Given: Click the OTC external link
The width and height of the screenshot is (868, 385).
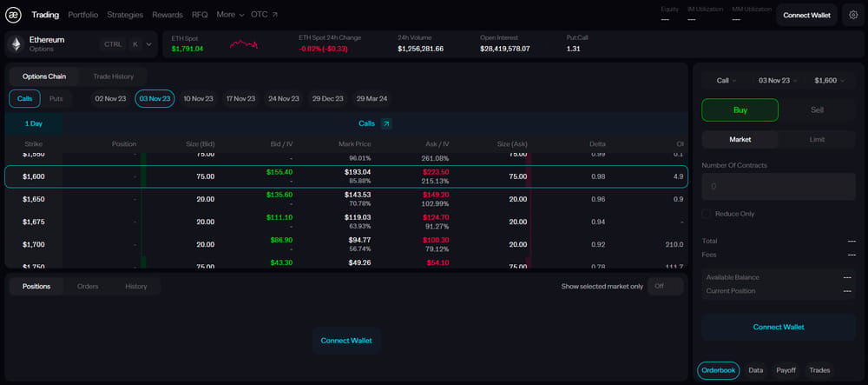Looking at the screenshot, I should coord(265,15).
